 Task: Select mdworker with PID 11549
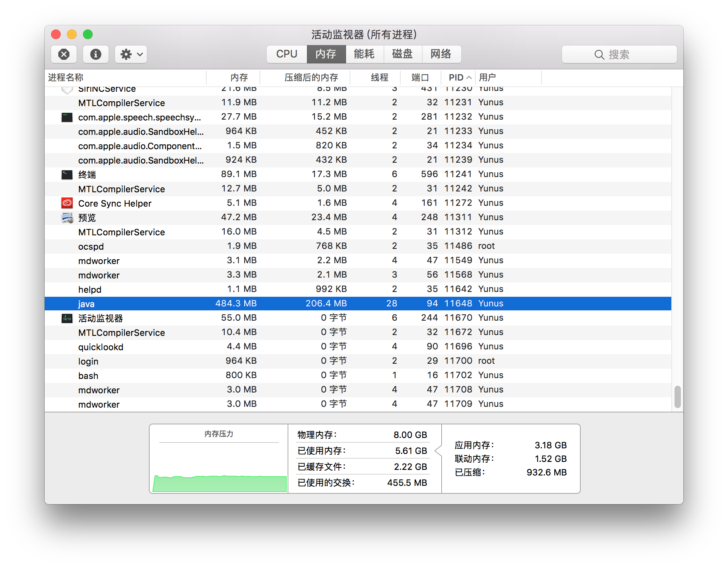(x=358, y=260)
